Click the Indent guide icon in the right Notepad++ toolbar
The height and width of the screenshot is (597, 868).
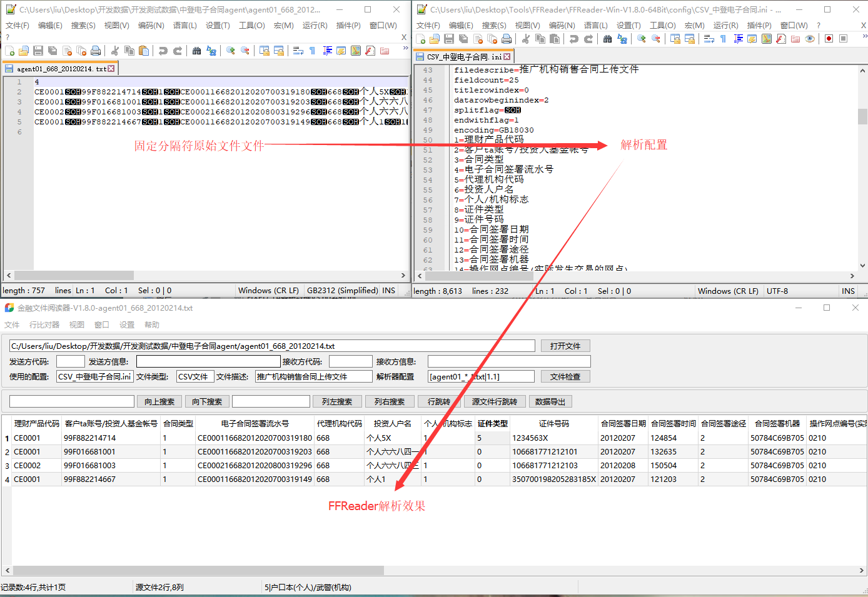point(738,39)
